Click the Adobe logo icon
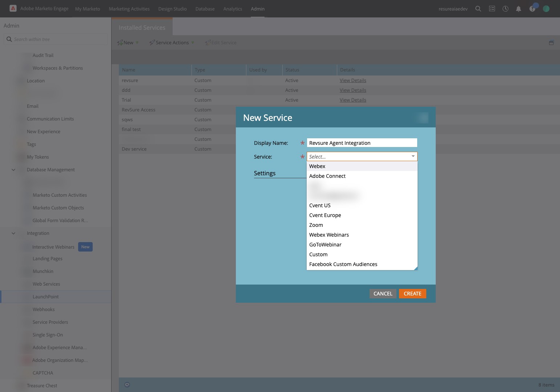Viewport: 560px width, 392px height. [x=13, y=8]
